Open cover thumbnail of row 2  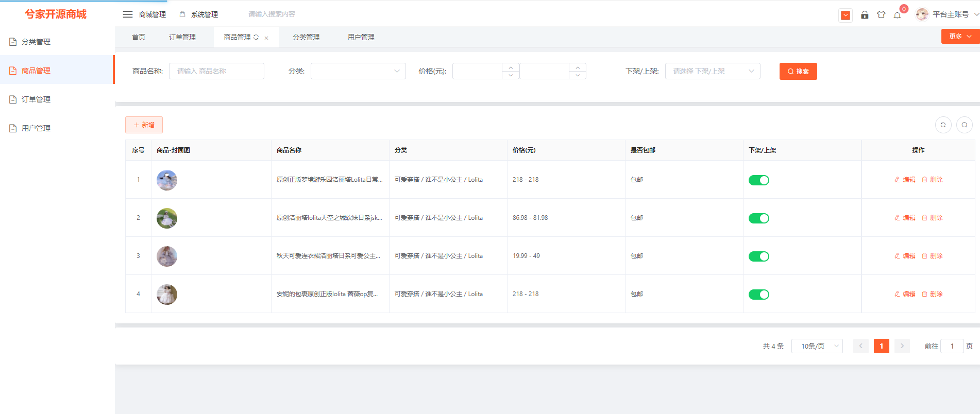pos(167,218)
